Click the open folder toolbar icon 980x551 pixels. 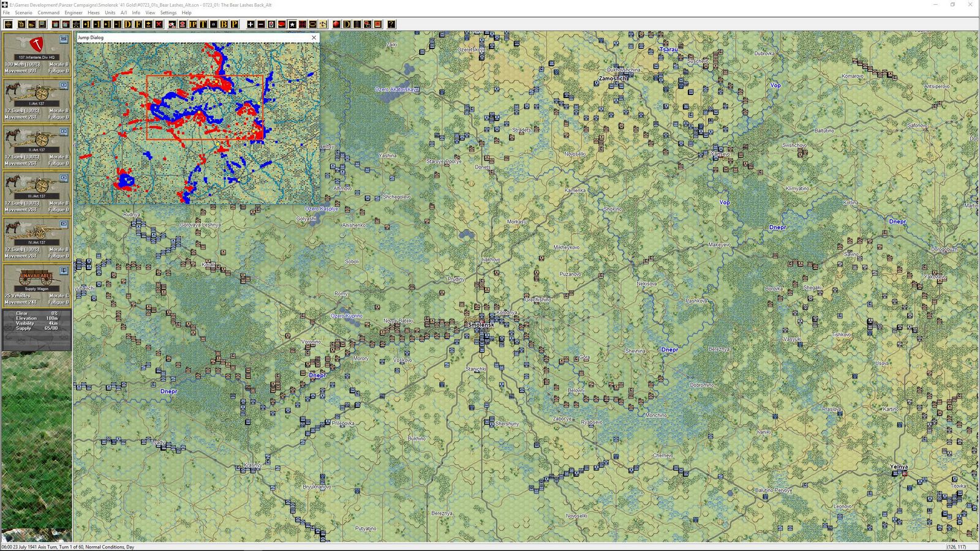(x=32, y=24)
